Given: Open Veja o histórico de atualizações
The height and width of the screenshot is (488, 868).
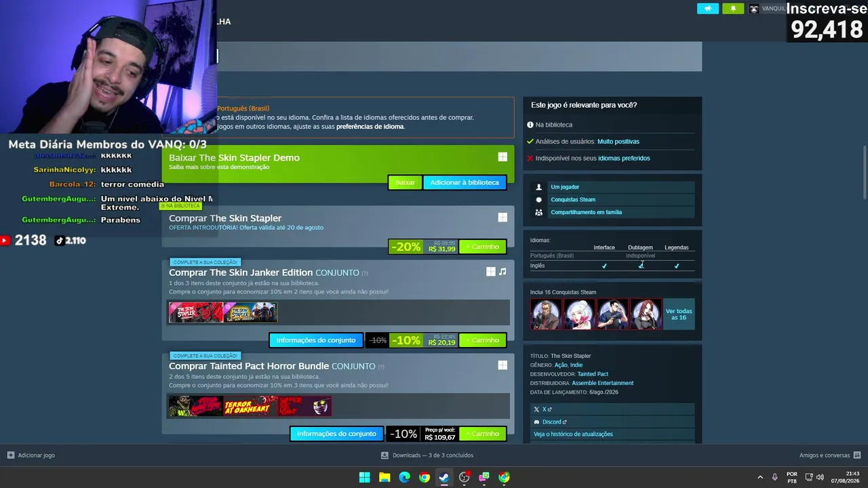Looking at the screenshot, I should pyautogui.click(x=573, y=434).
